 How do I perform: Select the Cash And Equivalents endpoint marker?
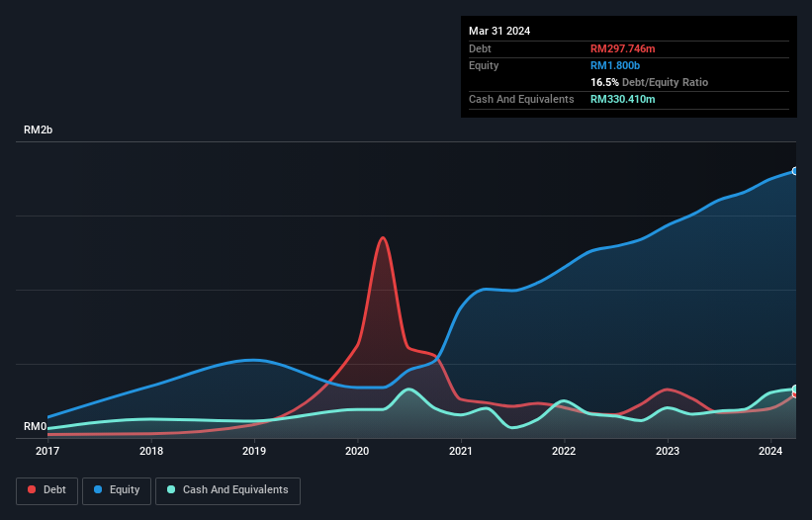(795, 390)
